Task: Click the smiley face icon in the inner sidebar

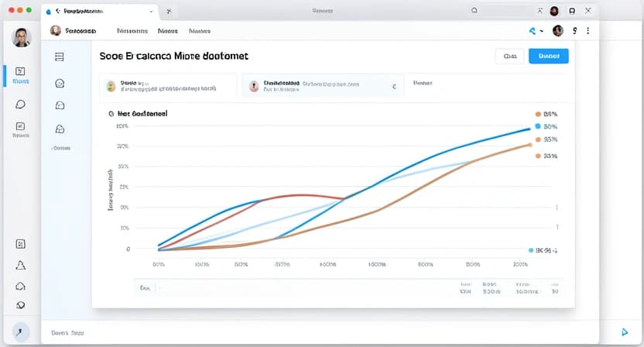Action: 60,83
